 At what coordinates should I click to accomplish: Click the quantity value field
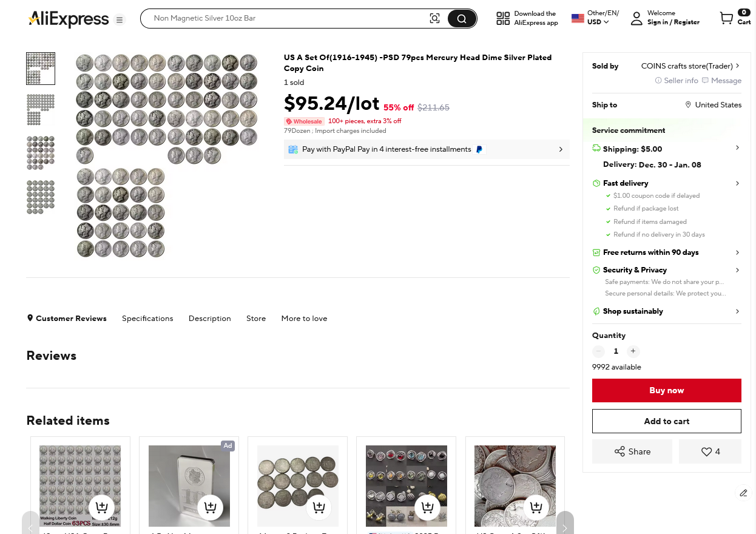pos(616,351)
